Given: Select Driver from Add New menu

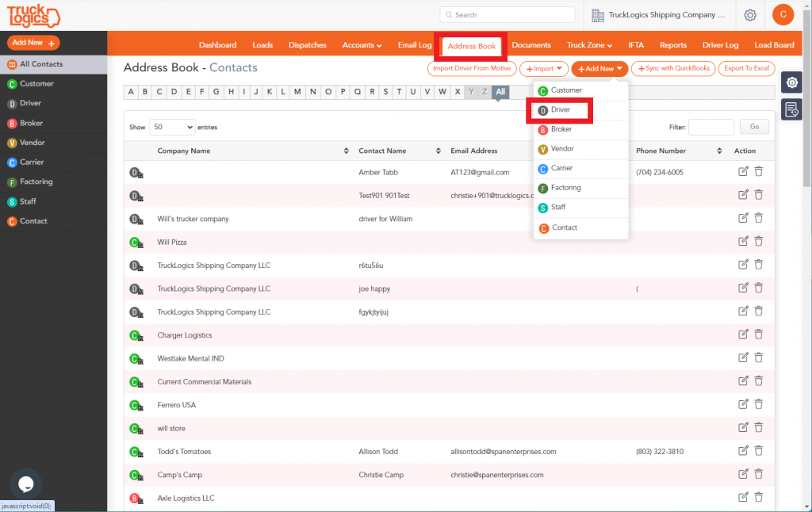Looking at the screenshot, I should pos(561,109).
